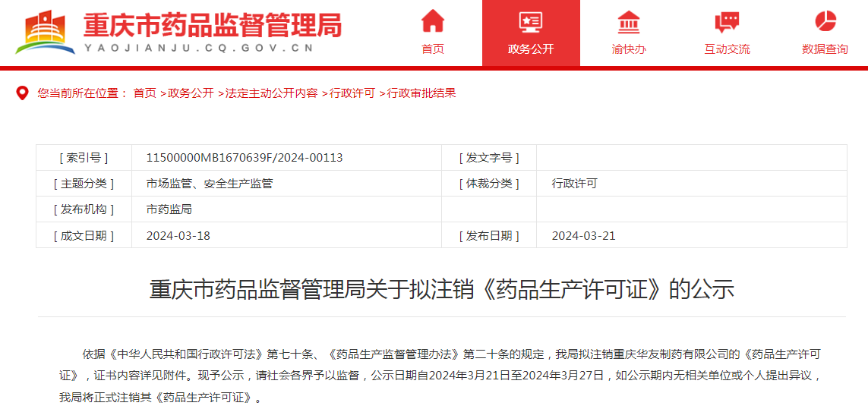868x409 pixels.
Task: Click the red location pin icon
Action: point(22,93)
